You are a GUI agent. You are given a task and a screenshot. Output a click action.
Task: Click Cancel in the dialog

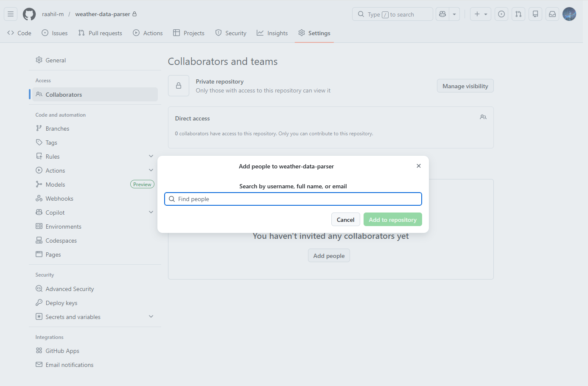pos(345,219)
